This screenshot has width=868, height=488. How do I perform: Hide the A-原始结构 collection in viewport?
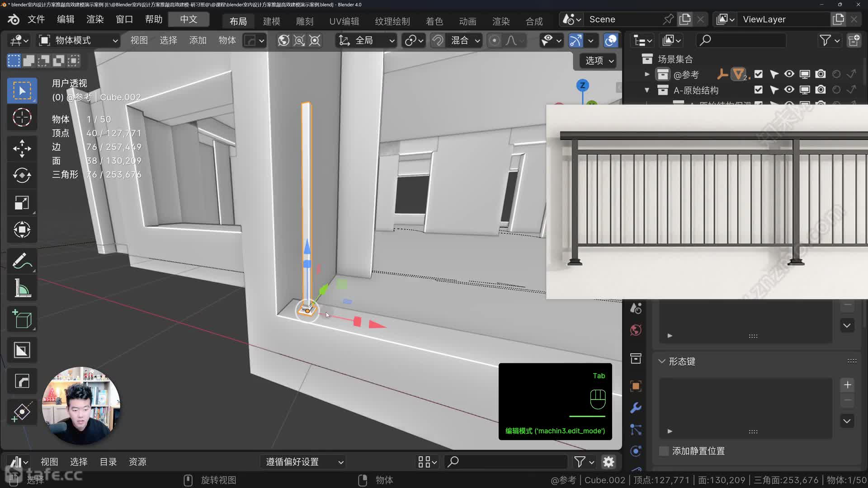click(x=789, y=90)
